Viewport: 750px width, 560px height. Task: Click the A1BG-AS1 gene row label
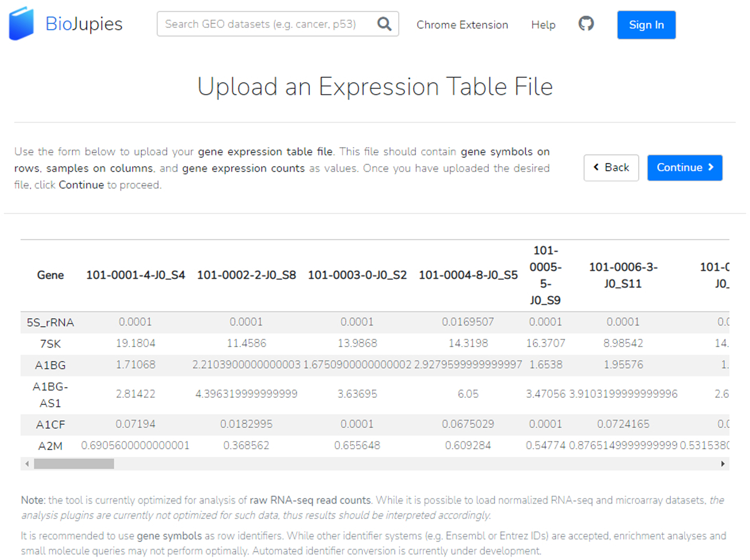tap(50, 395)
